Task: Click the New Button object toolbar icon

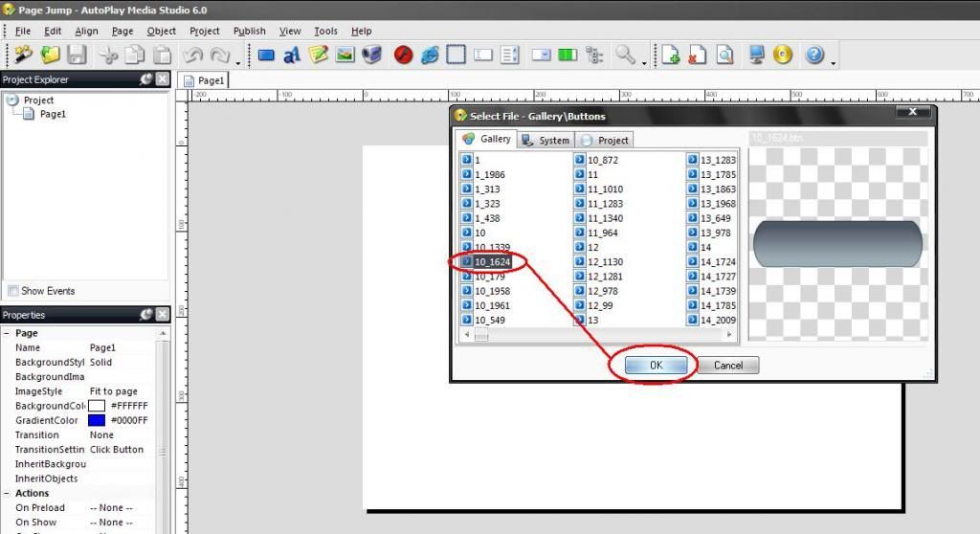Action: [267, 56]
